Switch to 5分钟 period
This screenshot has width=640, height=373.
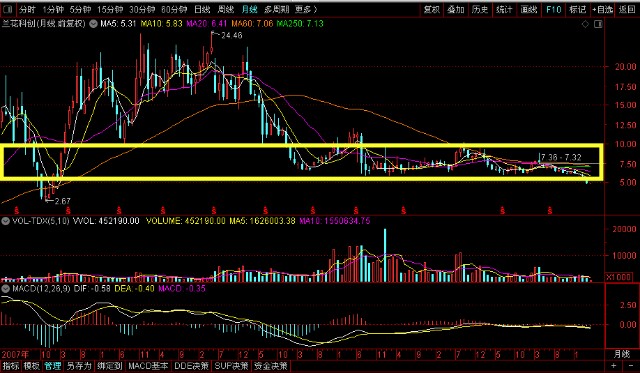[80, 9]
